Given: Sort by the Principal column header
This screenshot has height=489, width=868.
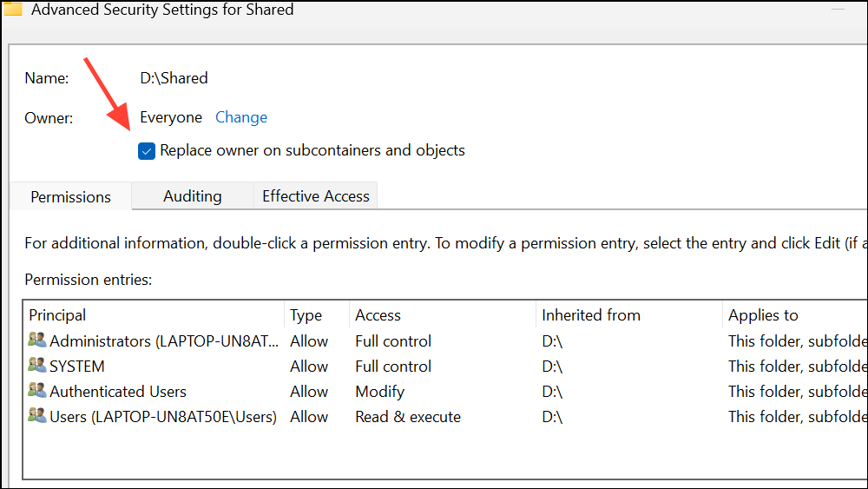Looking at the screenshot, I should point(57,315).
